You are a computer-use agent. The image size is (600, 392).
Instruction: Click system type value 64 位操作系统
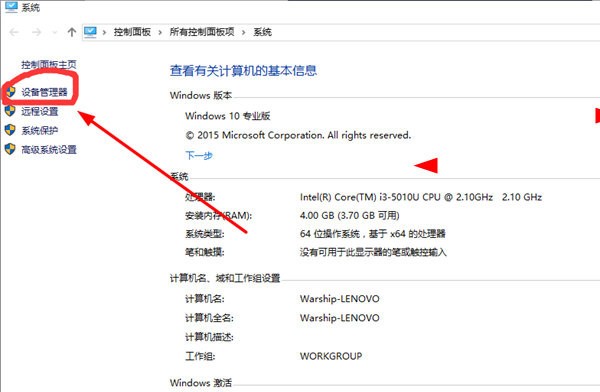pyautogui.click(x=373, y=234)
